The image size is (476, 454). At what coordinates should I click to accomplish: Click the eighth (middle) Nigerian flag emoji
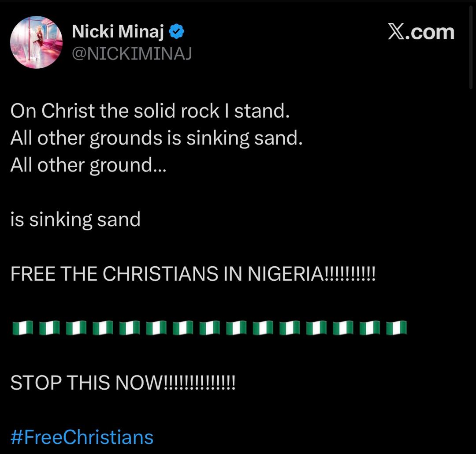click(x=209, y=328)
